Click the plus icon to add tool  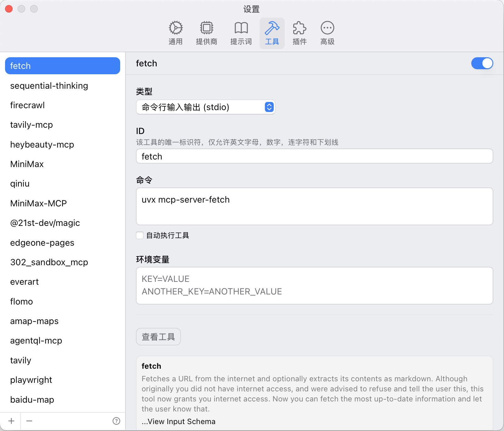(x=11, y=421)
